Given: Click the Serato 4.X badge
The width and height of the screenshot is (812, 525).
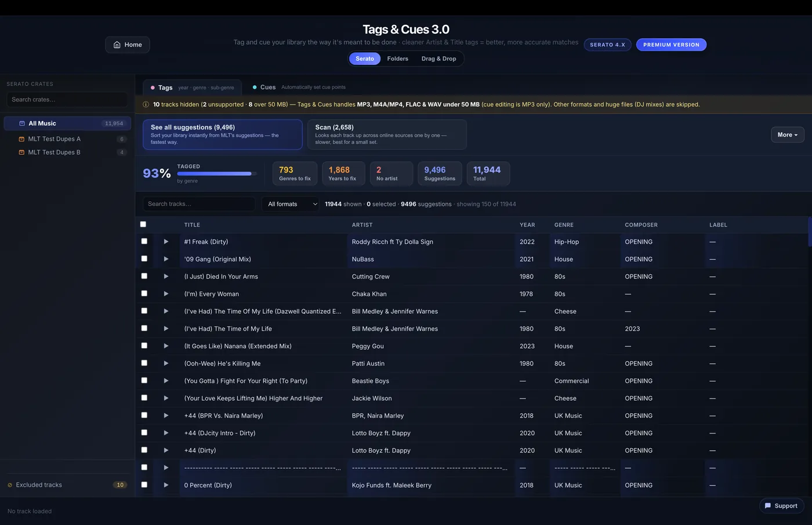Looking at the screenshot, I should 607,45.
